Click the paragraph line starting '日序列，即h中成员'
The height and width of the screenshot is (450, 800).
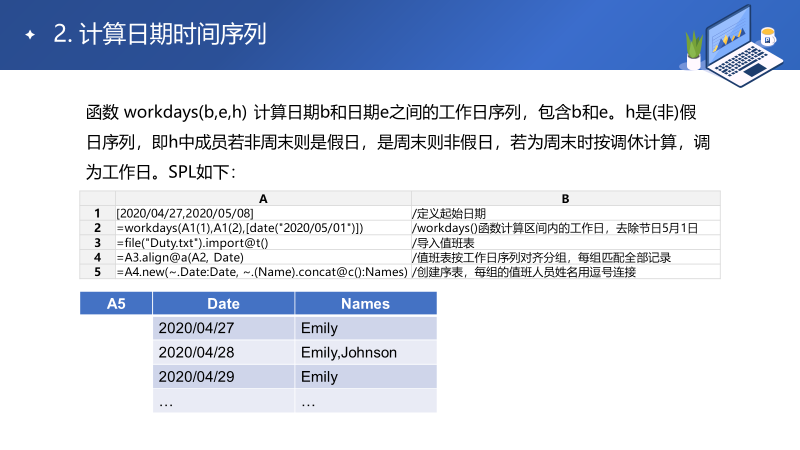[x=398, y=142]
